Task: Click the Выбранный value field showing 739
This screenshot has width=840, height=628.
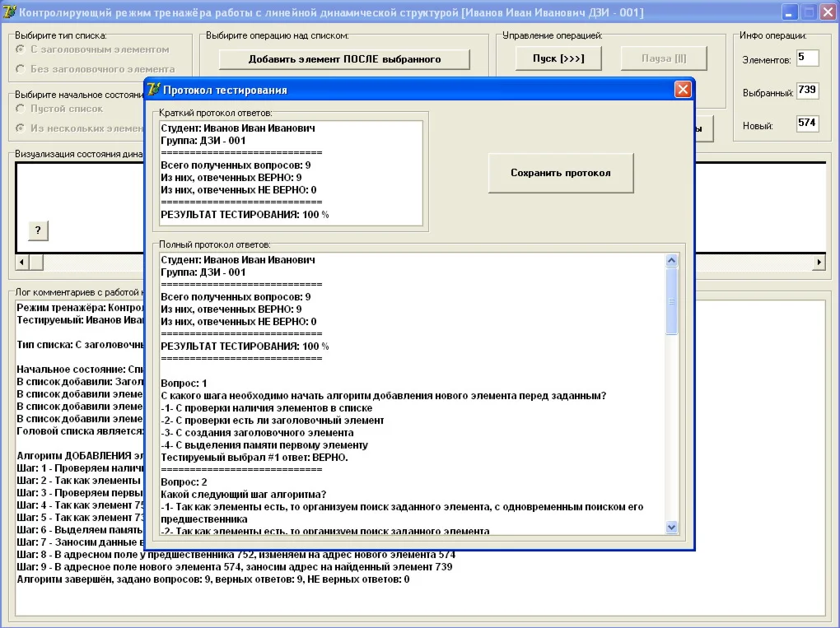Action: (x=807, y=91)
